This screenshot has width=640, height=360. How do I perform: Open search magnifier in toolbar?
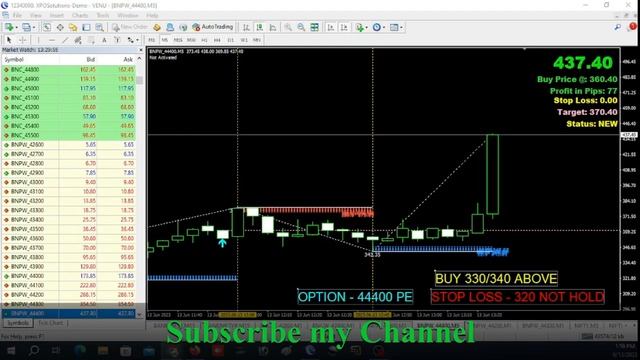[618, 27]
